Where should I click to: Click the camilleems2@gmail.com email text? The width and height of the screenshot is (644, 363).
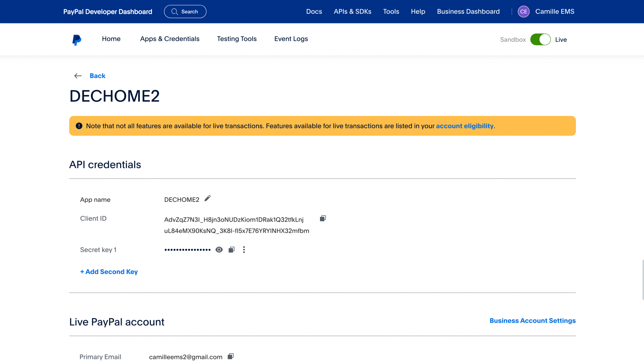[x=185, y=357]
